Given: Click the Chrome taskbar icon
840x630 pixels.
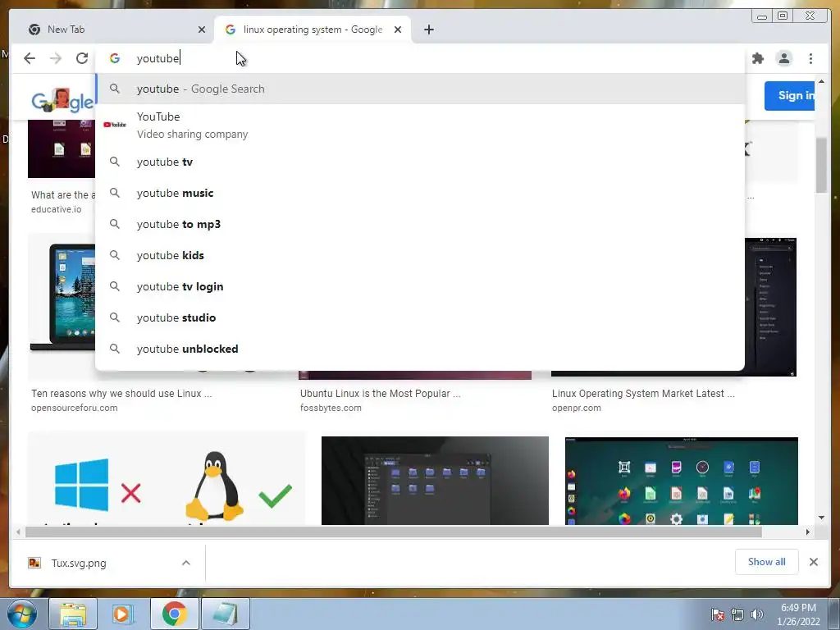Looking at the screenshot, I should [x=174, y=614].
